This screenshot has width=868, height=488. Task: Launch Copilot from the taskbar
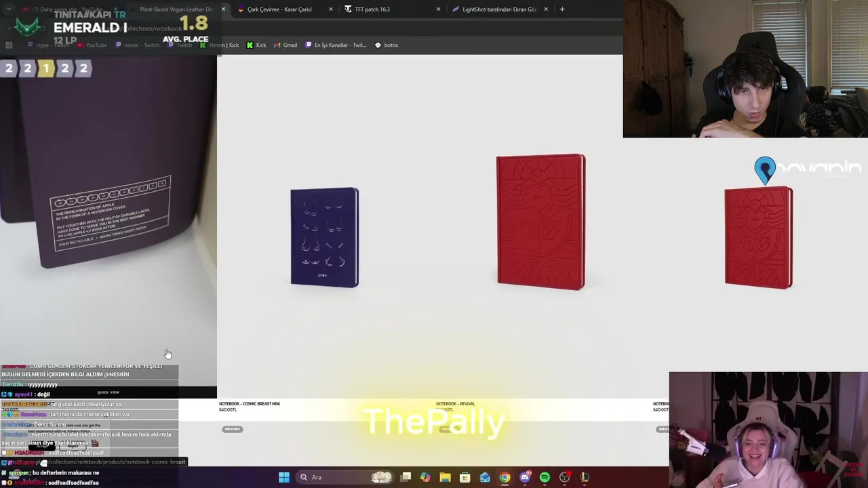coord(425,477)
